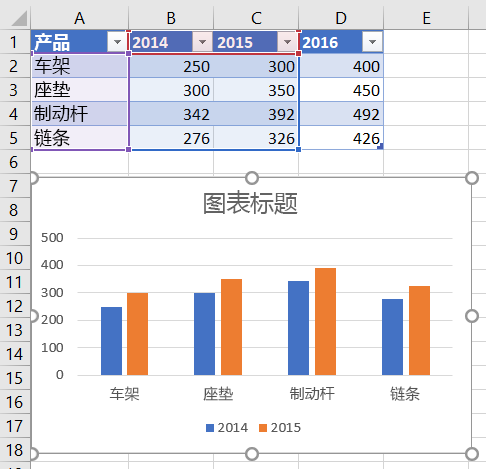Select the whole sheet with the corner triangle

[19, 18]
